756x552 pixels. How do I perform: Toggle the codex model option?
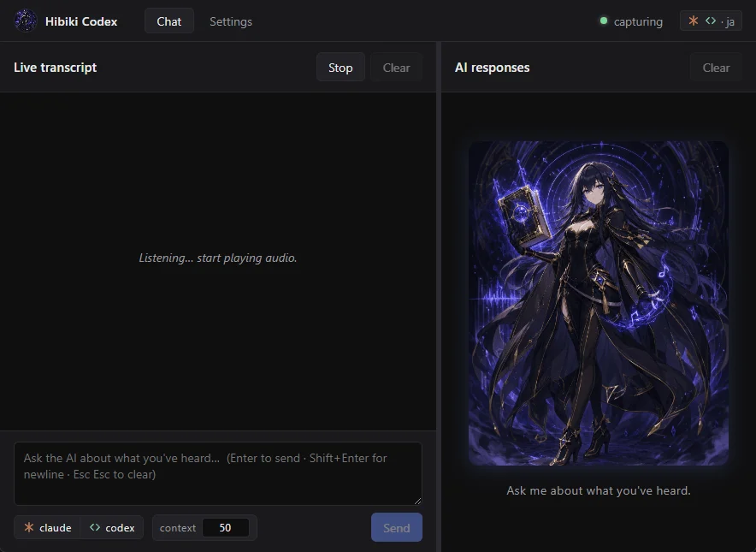point(112,527)
